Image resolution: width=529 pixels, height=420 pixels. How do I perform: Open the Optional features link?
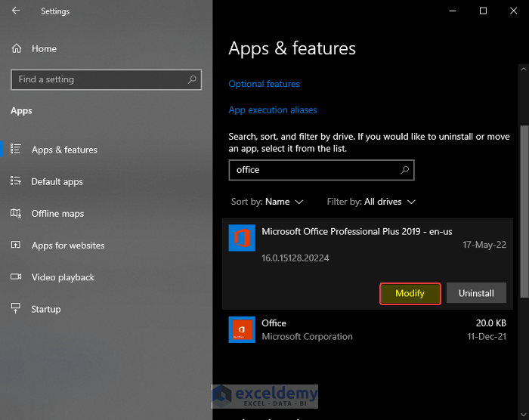264,84
